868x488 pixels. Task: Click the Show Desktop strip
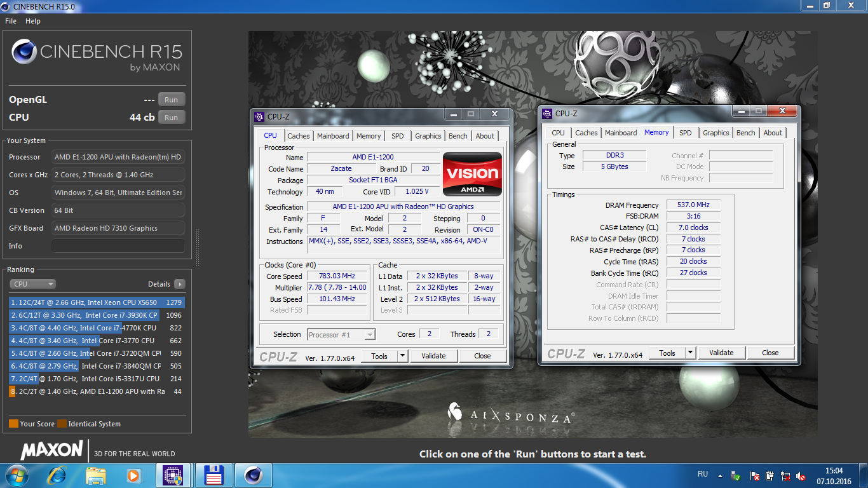coord(864,475)
